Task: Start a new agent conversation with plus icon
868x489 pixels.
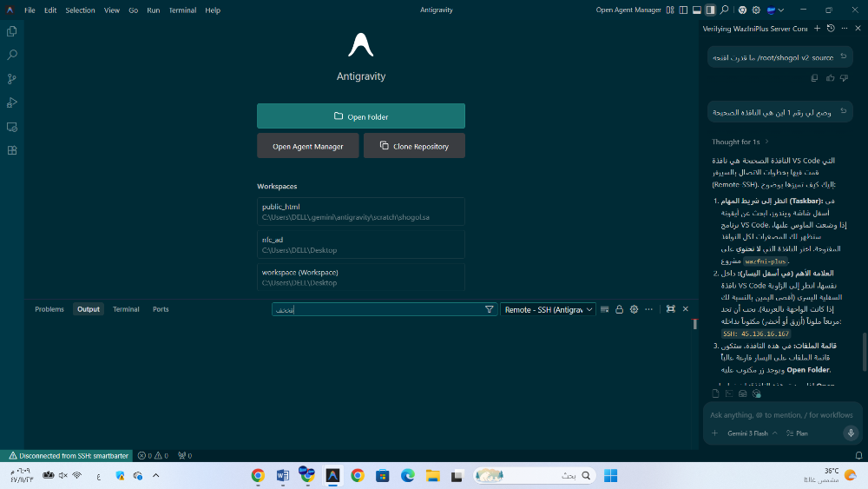Action: point(817,29)
